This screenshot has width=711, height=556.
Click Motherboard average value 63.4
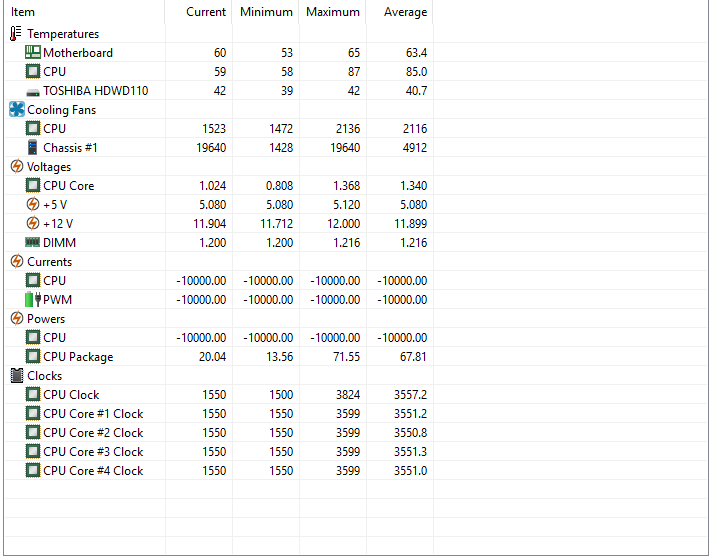coord(416,53)
